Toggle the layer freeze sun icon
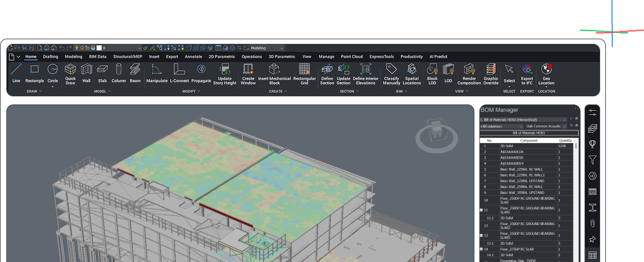Screen dimensions: 644x262 tap(82, 48)
